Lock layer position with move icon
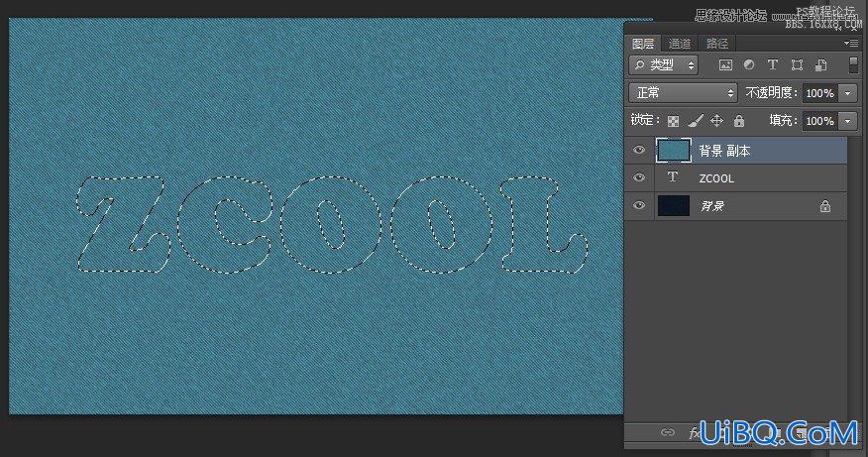The width and height of the screenshot is (868, 457). [716, 121]
